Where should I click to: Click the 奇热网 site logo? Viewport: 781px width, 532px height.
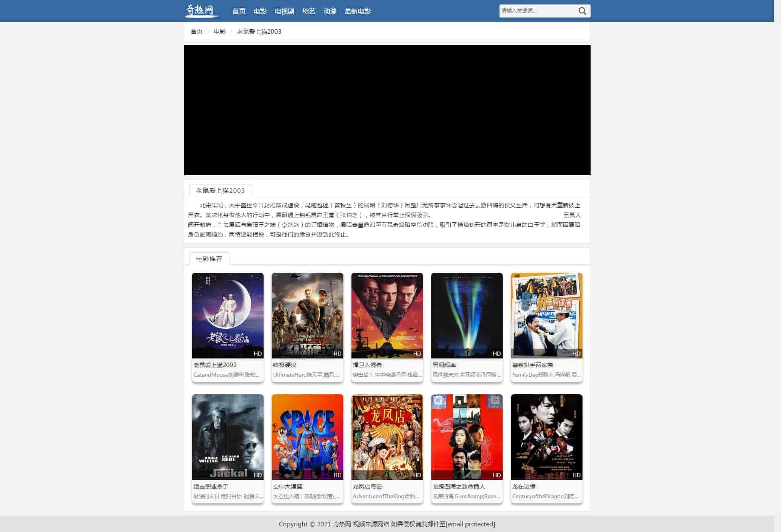202,11
